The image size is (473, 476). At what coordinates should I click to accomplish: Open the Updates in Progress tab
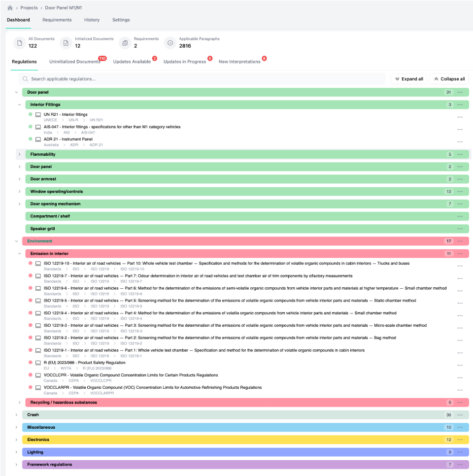point(184,62)
